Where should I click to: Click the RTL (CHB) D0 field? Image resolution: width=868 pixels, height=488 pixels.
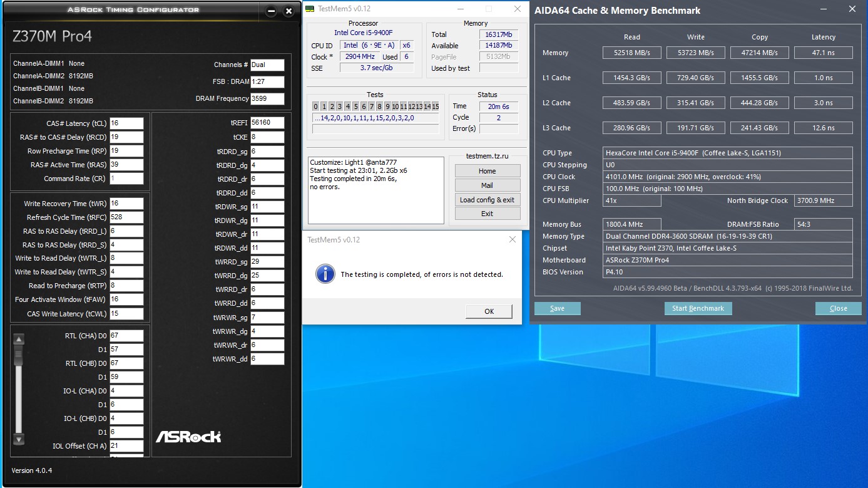(x=126, y=363)
